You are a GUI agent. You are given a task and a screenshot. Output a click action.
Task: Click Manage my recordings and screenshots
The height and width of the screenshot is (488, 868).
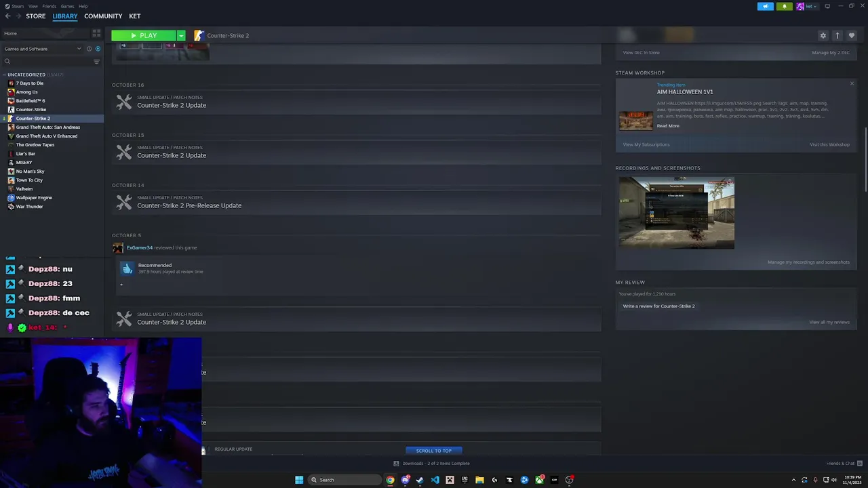coord(808,262)
